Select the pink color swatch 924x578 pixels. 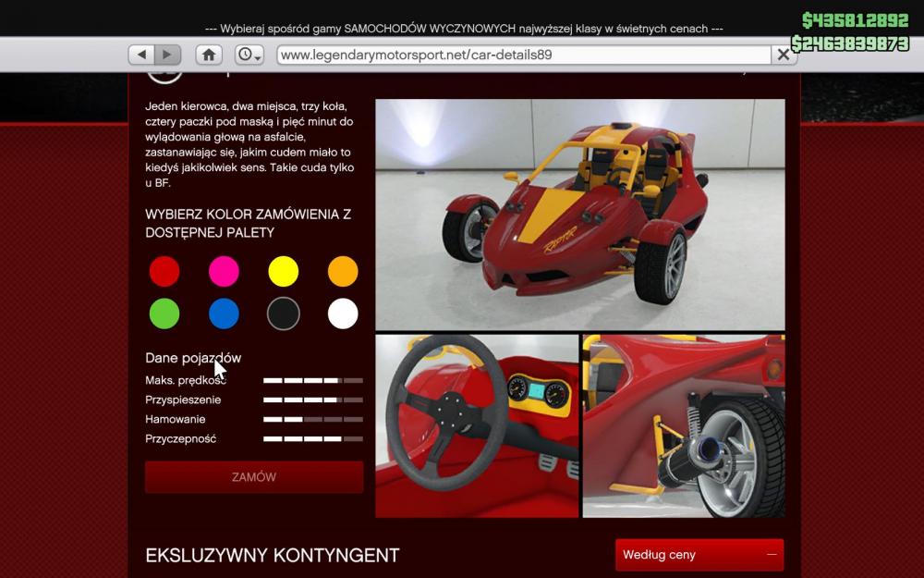point(224,271)
